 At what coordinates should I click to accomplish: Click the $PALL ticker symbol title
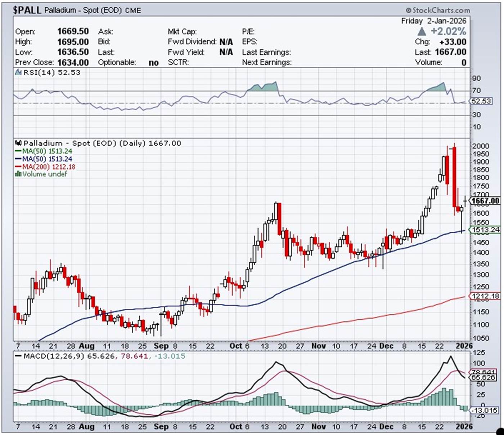pyautogui.click(x=27, y=10)
